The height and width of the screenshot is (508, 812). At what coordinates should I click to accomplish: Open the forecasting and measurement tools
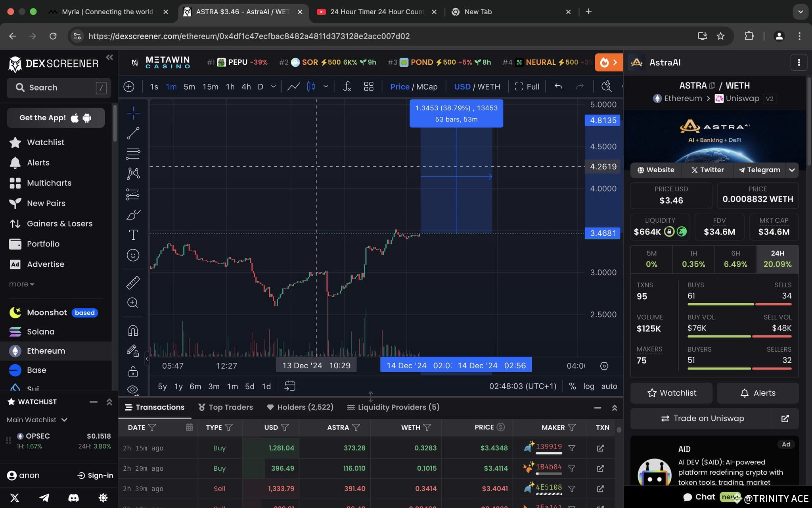pyautogui.click(x=133, y=194)
